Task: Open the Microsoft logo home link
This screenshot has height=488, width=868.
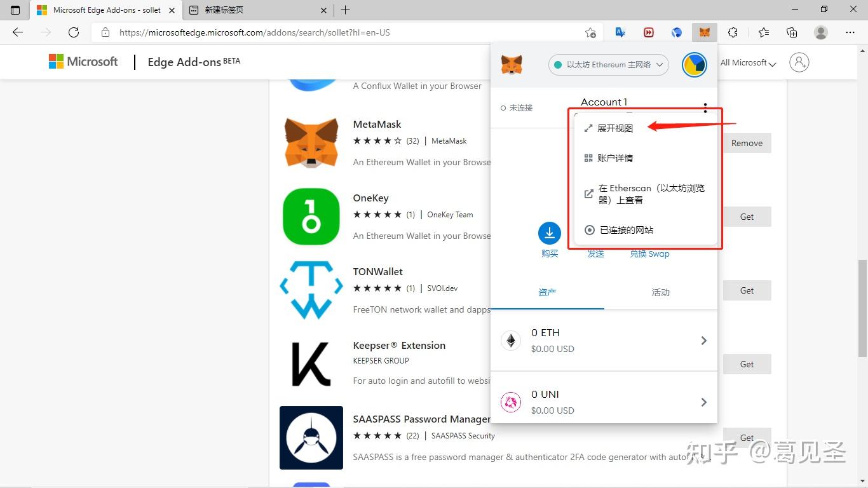Action: tap(83, 62)
